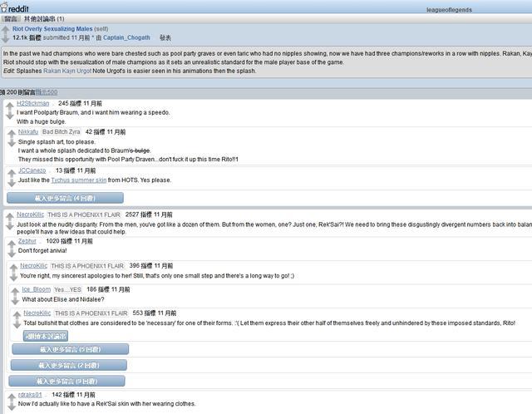Upvote H2Stickman's Poolparty Braum comment
The image size is (532, 414).
coord(10,106)
